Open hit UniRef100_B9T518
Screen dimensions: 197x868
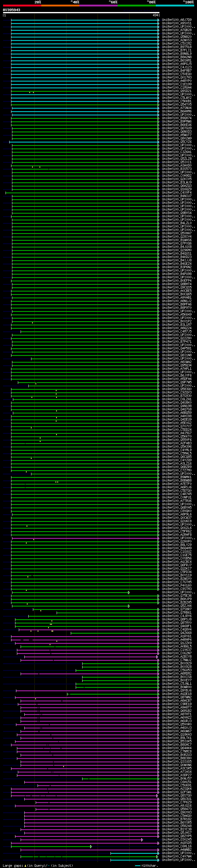[177, 47]
